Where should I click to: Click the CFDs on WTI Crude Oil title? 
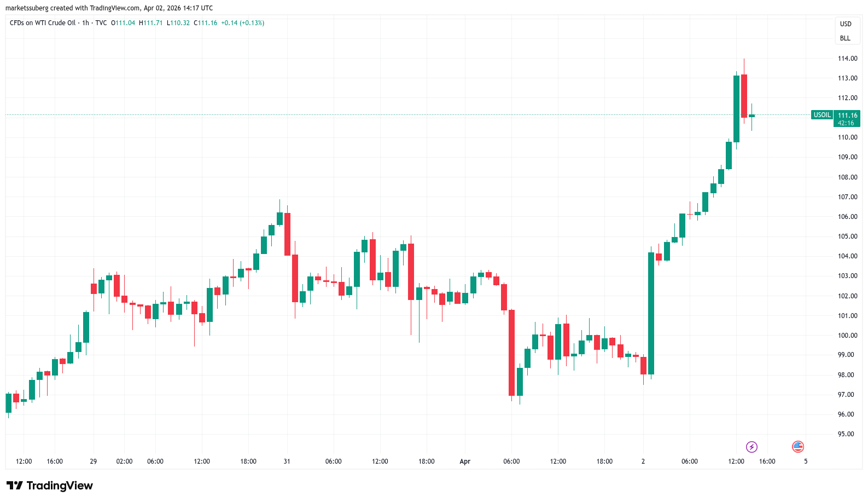click(43, 23)
